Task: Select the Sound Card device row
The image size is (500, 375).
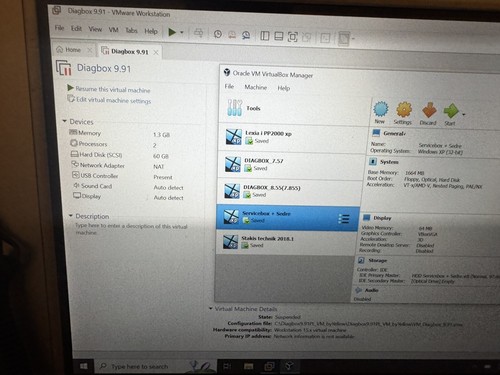Action: point(128,186)
